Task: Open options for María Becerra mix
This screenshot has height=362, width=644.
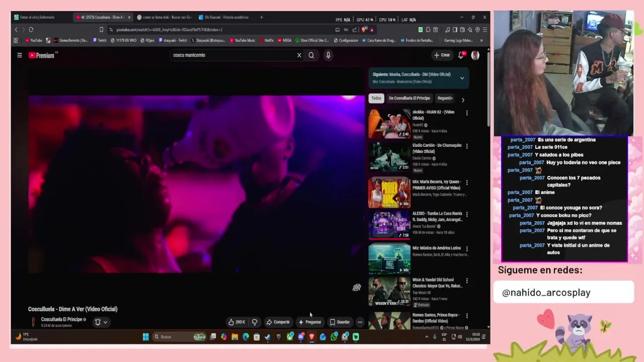Action: [x=467, y=183]
